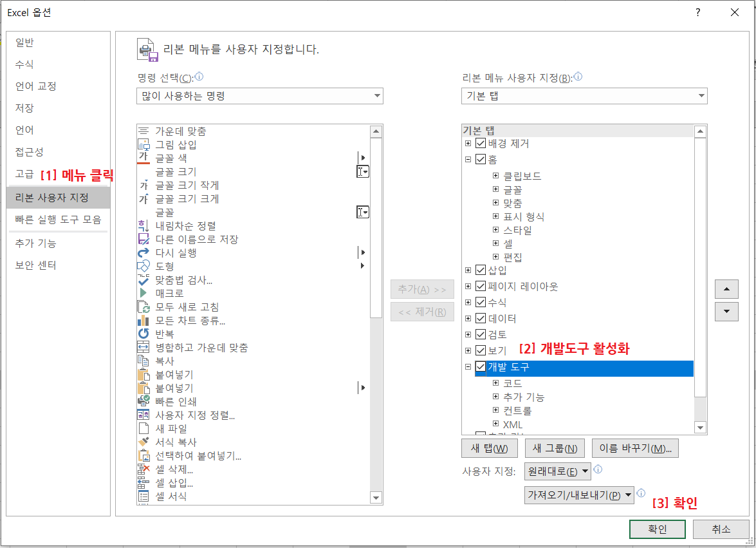Image resolution: width=756 pixels, height=548 pixels.
Task: Open the 가져오기/내보내기 dropdown
Action: click(x=579, y=495)
